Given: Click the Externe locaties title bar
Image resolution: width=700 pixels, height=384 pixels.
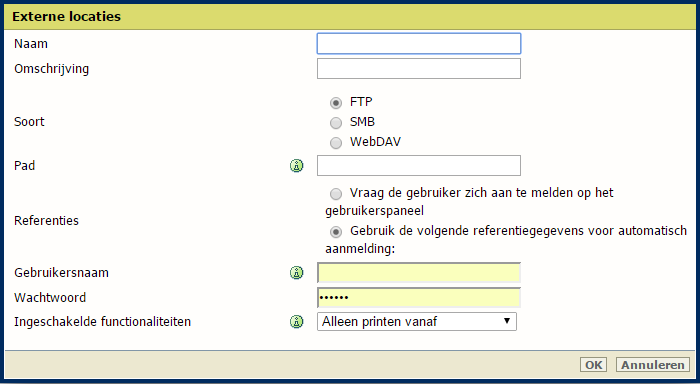Looking at the screenshot, I should coord(350,17).
